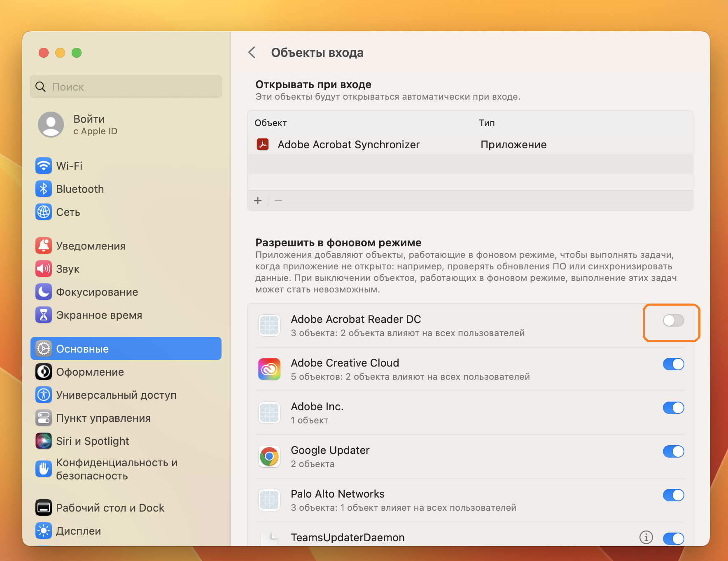Screen dimensions: 728x561
Task: Turn off Google Updater toggle
Action: click(673, 451)
